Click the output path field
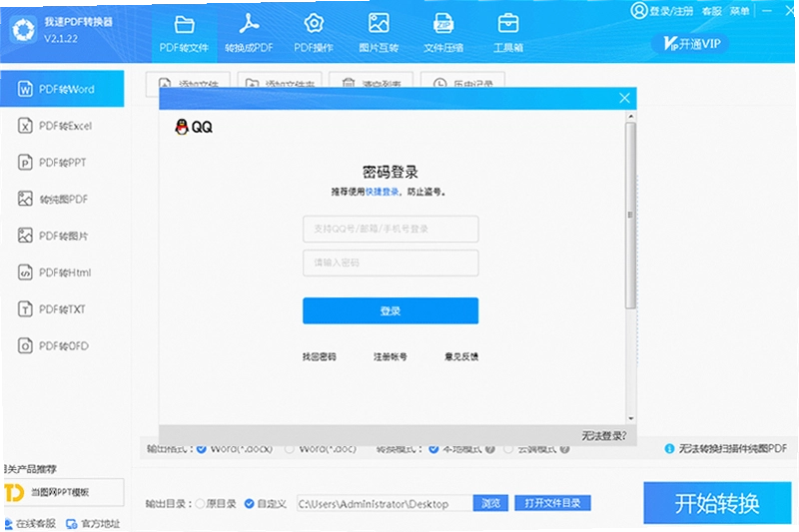Viewport: 799px width, 532px height. pyautogui.click(x=384, y=503)
